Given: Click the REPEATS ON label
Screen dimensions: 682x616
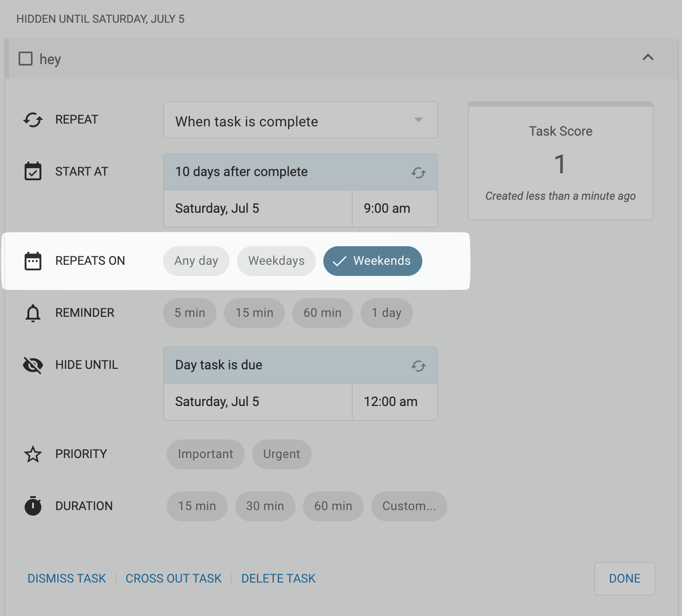Looking at the screenshot, I should (x=90, y=261).
